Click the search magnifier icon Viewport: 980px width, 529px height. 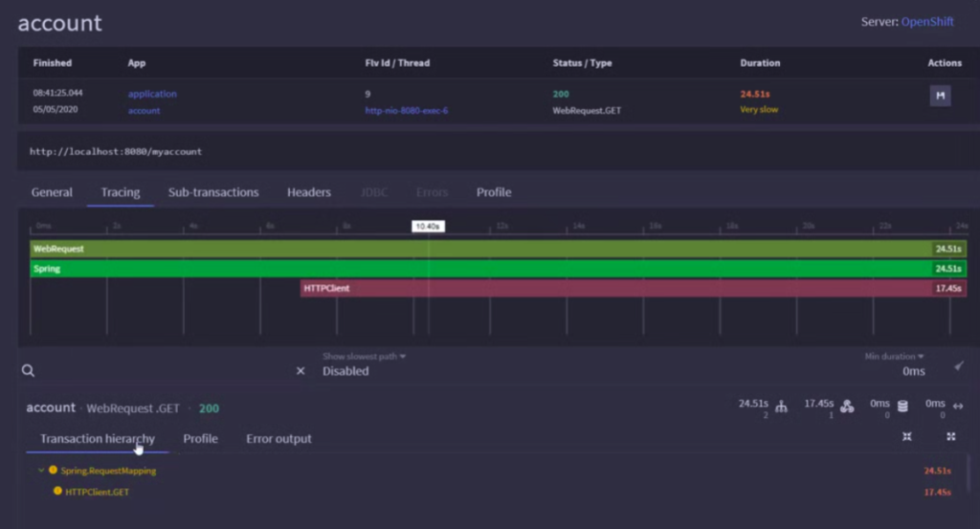click(28, 370)
